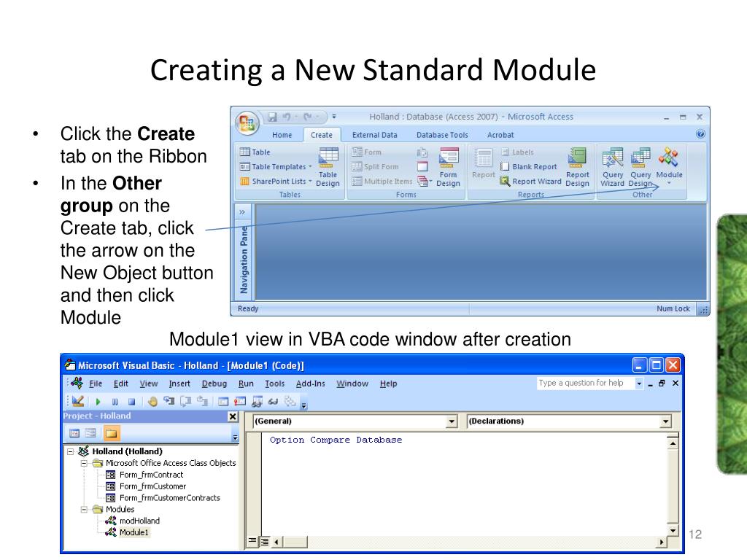Open the Edit menu in Visual Basic
Image resolution: width=747 pixels, height=560 pixels.
[x=120, y=384]
